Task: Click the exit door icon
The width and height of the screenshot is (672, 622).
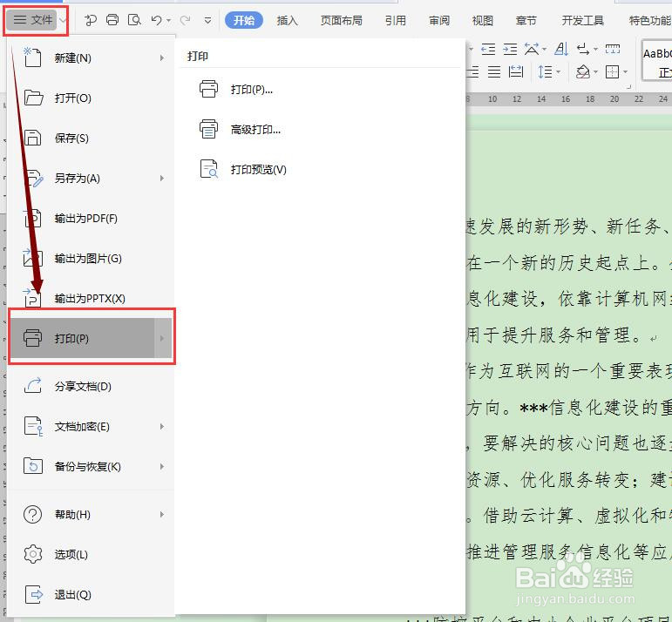Action: point(34,594)
